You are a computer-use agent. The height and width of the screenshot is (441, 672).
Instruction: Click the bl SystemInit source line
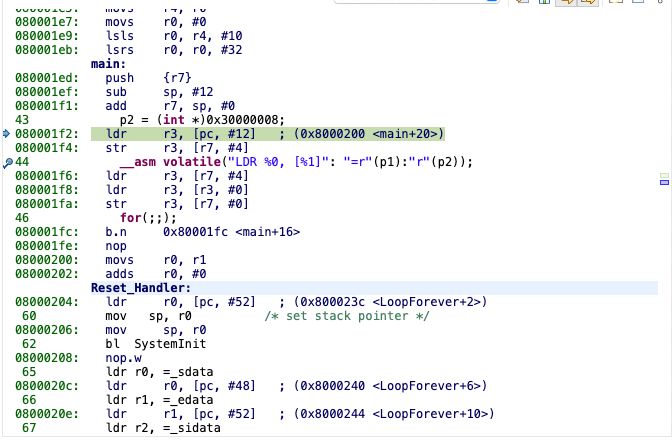pos(156,344)
